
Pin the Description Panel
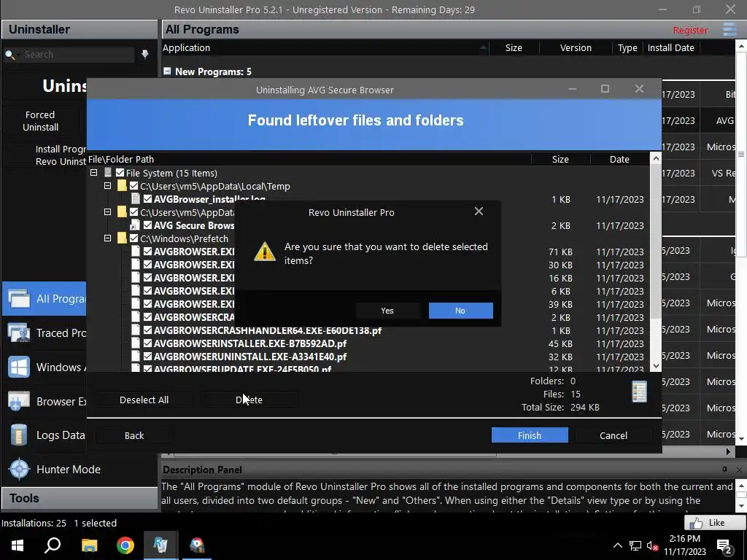[x=724, y=470]
